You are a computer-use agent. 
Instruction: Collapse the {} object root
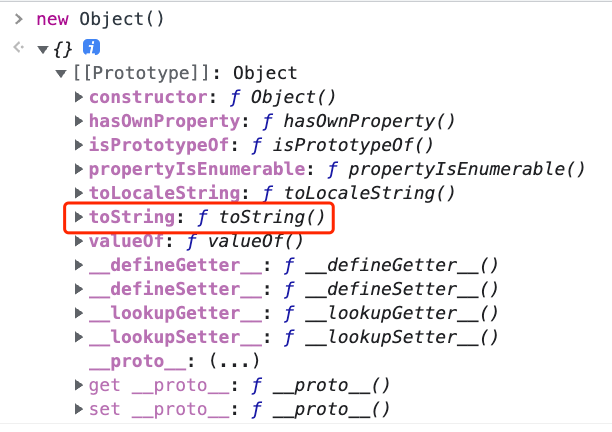coord(43,50)
